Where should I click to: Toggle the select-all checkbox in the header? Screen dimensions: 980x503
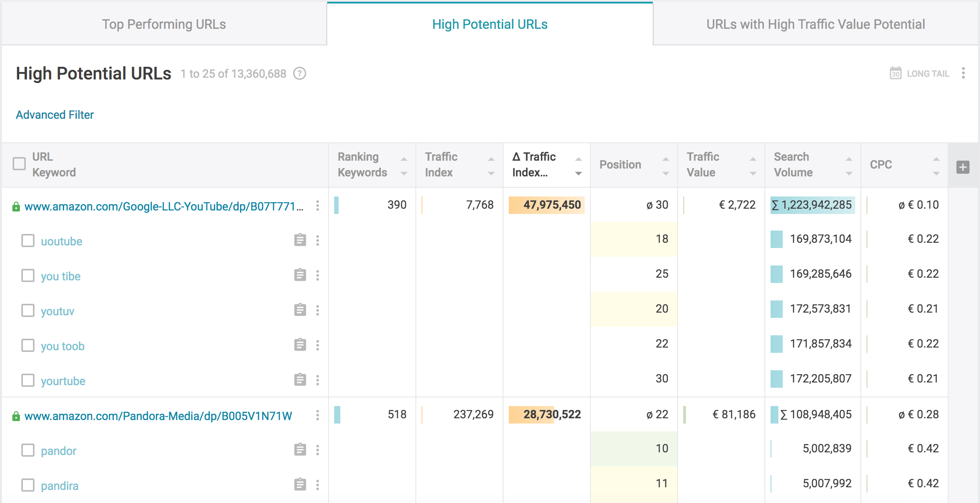[x=19, y=164]
